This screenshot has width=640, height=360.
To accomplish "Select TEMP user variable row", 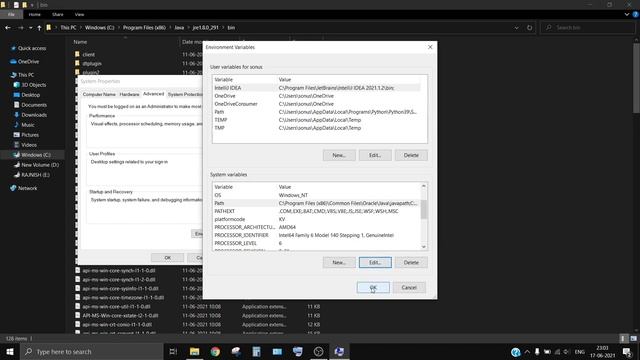I will pos(317,120).
